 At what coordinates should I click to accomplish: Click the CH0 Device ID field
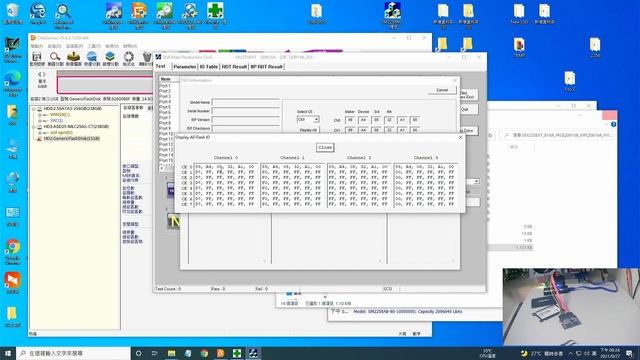[363, 120]
